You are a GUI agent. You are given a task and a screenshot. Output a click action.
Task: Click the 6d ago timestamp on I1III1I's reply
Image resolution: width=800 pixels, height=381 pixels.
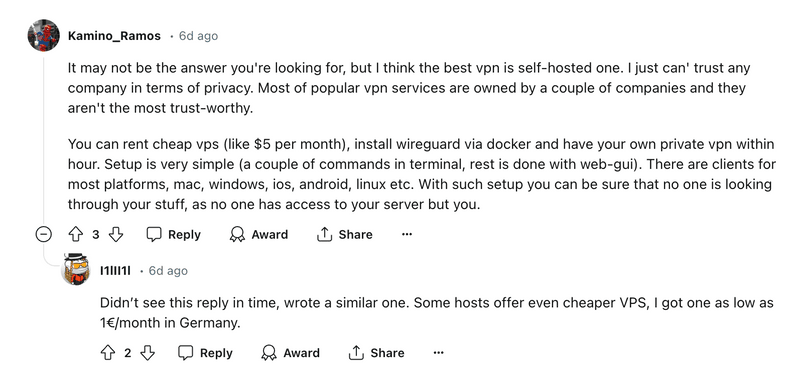(168, 271)
